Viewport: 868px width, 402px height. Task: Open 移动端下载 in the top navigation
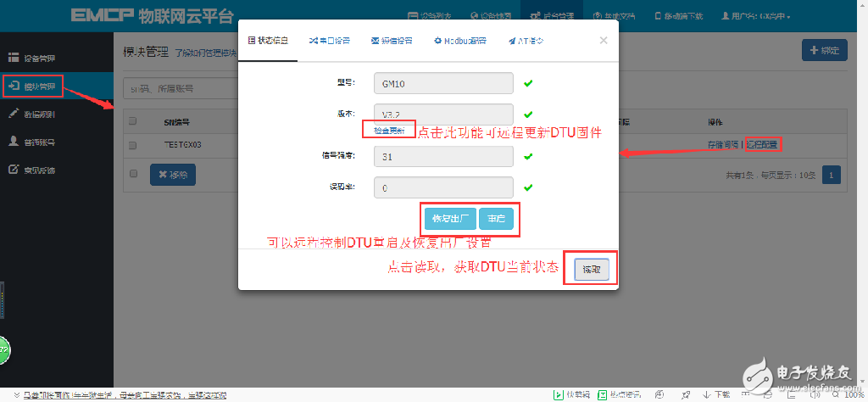click(678, 16)
